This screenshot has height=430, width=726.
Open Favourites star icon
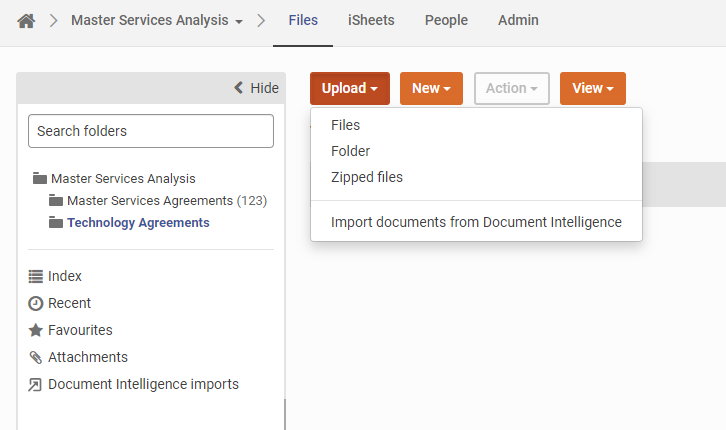[x=36, y=330]
